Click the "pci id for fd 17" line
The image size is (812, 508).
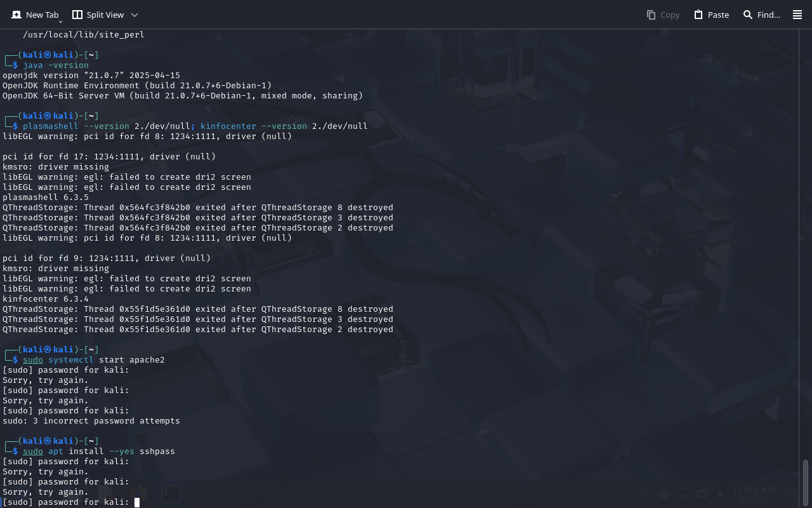(109, 157)
